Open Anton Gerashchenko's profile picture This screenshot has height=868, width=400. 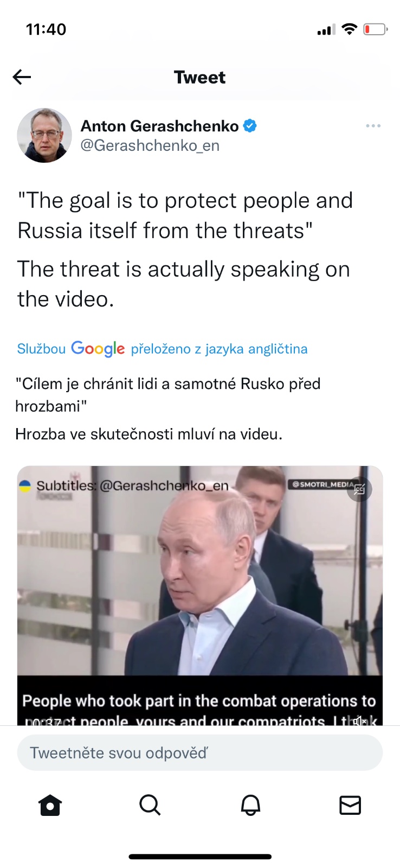click(44, 136)
